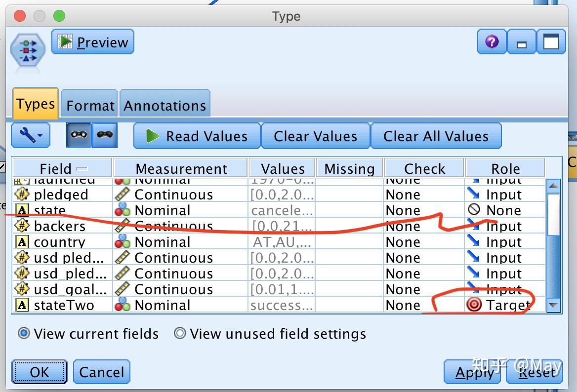Image resolution: width=577 pixels, height=392 pixels.
Task: Switch to the Types tab
Action: click(36, 104)
